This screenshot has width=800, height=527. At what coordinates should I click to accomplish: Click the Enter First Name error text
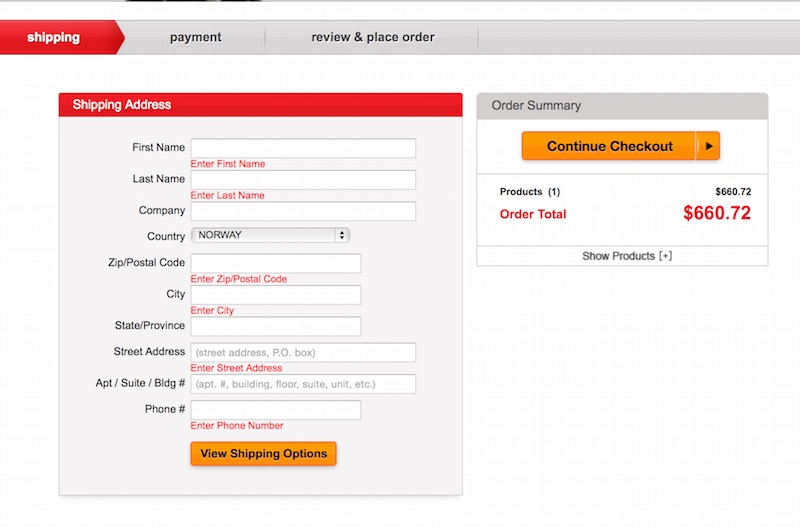pos(228,164)
